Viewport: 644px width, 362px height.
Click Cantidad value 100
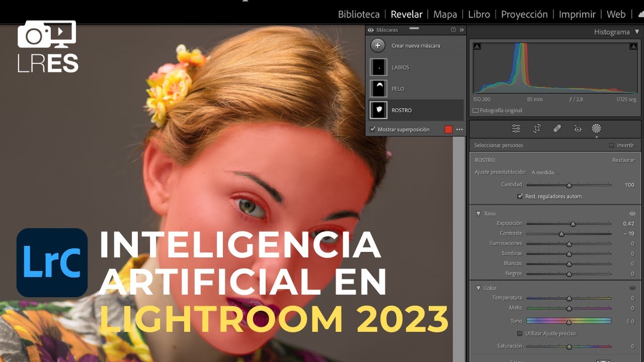(x=629, y=185)
